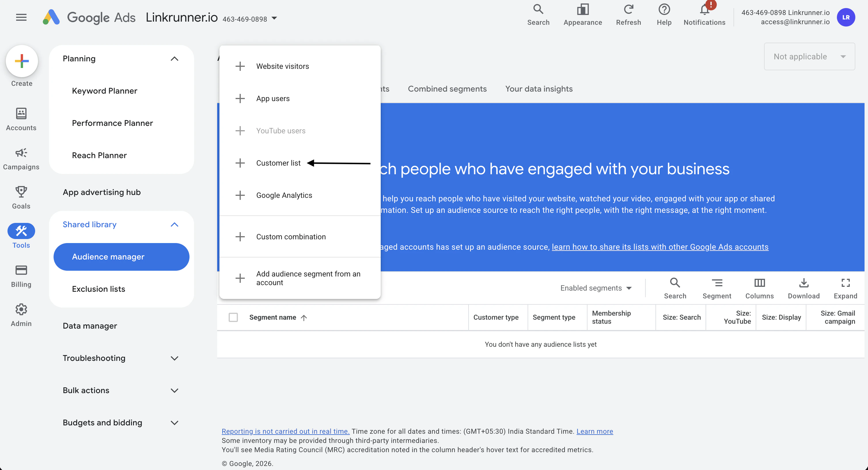The image size is (868, 470).
Task: Open the Columns chooser icon
Action: (x=759, y=283)
